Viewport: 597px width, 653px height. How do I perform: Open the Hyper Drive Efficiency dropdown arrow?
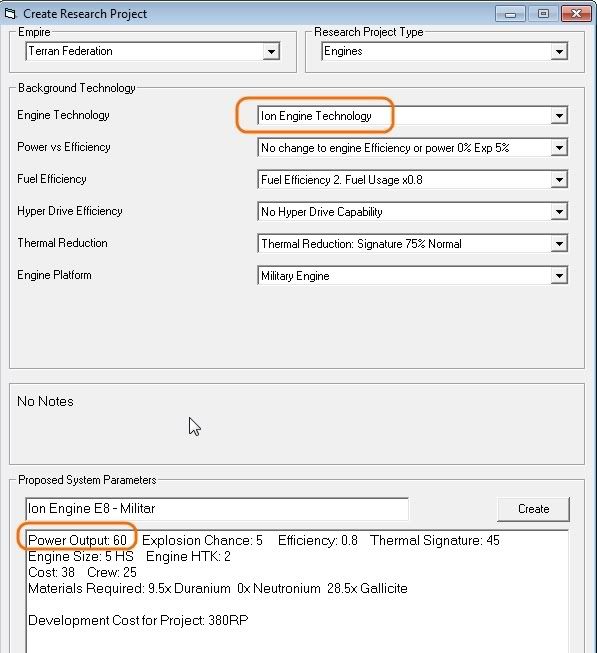tap(559, 212)
